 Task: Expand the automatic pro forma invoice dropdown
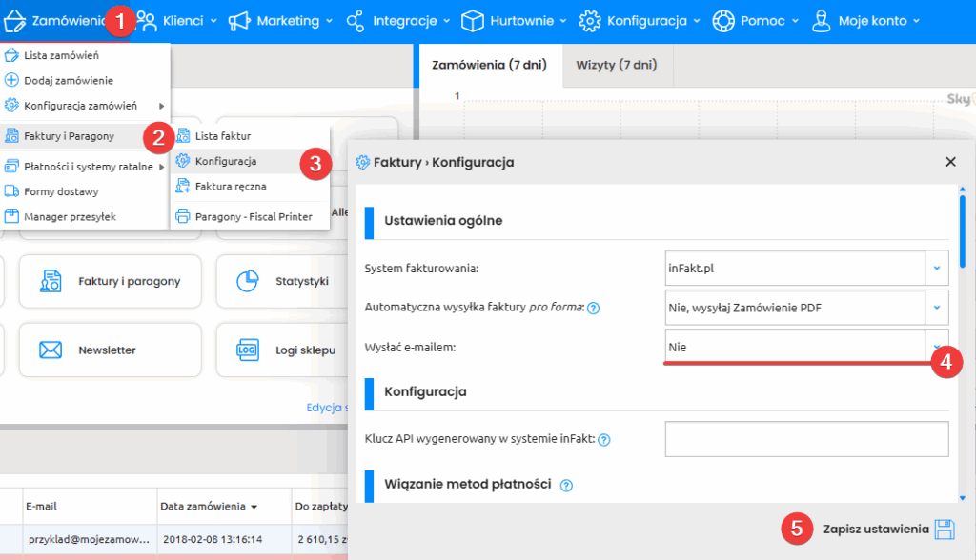(x=936, y=308)
